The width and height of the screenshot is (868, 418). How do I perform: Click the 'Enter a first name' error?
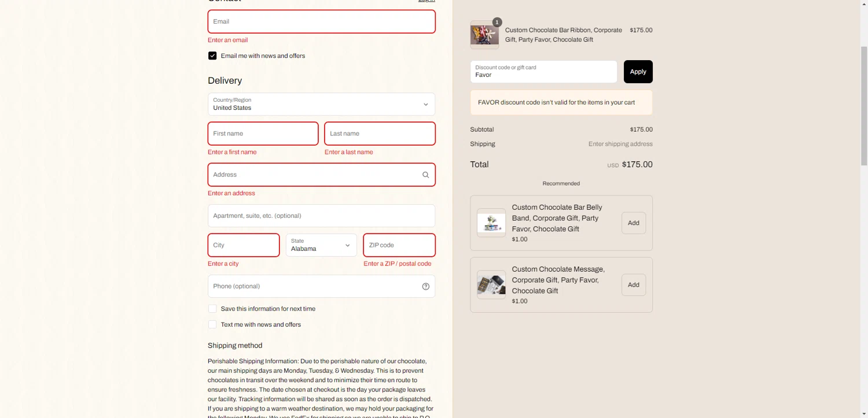coord(232,152)
